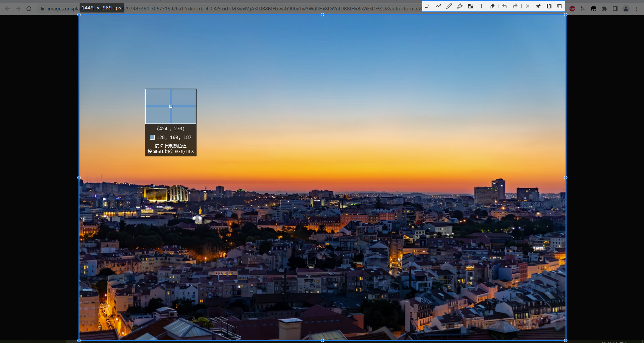Open Chrome's three-dot menu

637,9
